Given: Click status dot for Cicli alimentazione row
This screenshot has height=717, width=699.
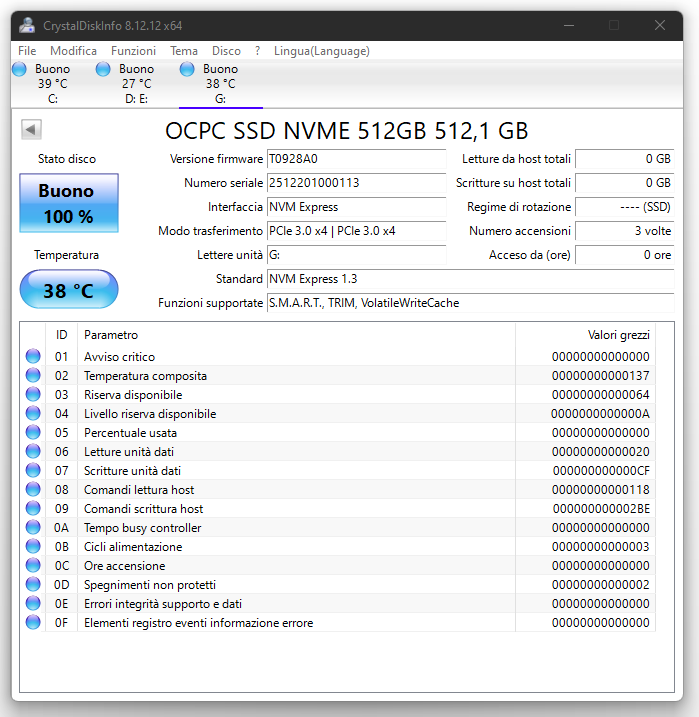Looking at the screenshot, I should 33,546.
